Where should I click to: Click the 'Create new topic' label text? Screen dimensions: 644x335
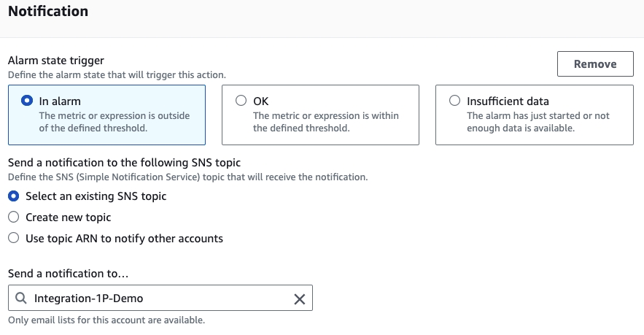coord(68,217)
